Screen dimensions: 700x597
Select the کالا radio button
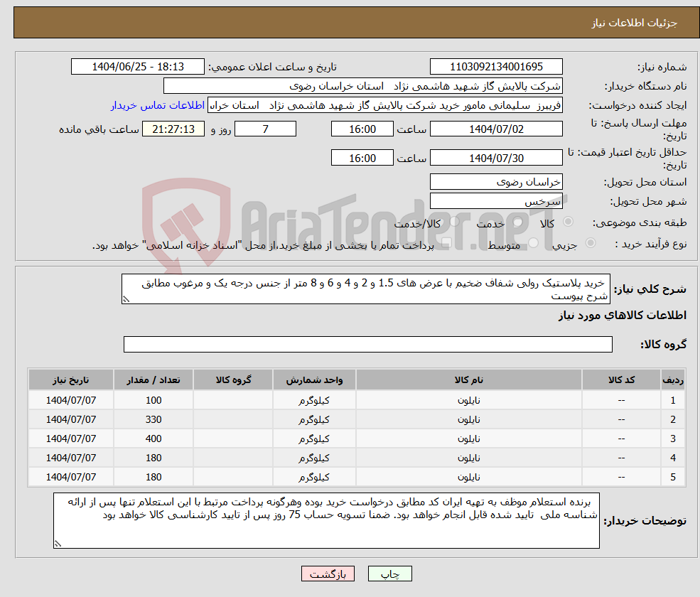567,221
